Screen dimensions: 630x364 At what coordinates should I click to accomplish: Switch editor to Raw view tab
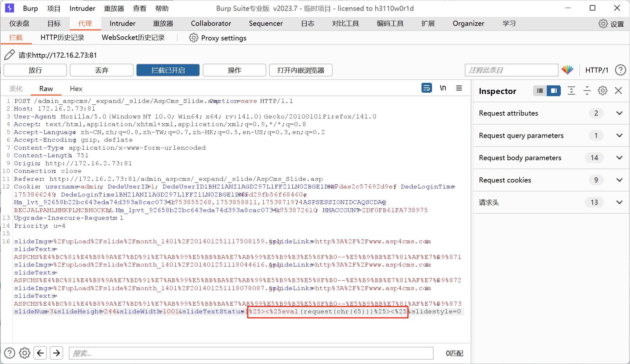46,89
